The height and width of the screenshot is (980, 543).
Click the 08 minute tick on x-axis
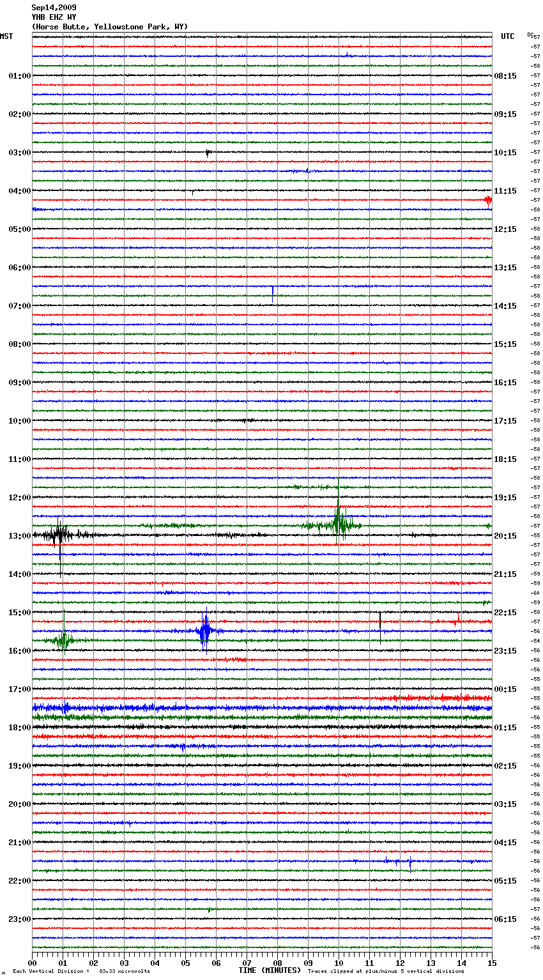point(277,963)
